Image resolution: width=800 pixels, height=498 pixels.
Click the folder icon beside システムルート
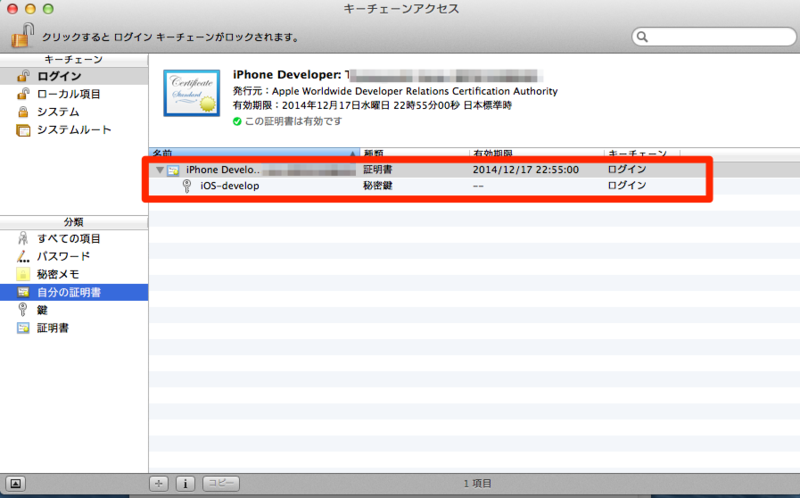[23, 130]
